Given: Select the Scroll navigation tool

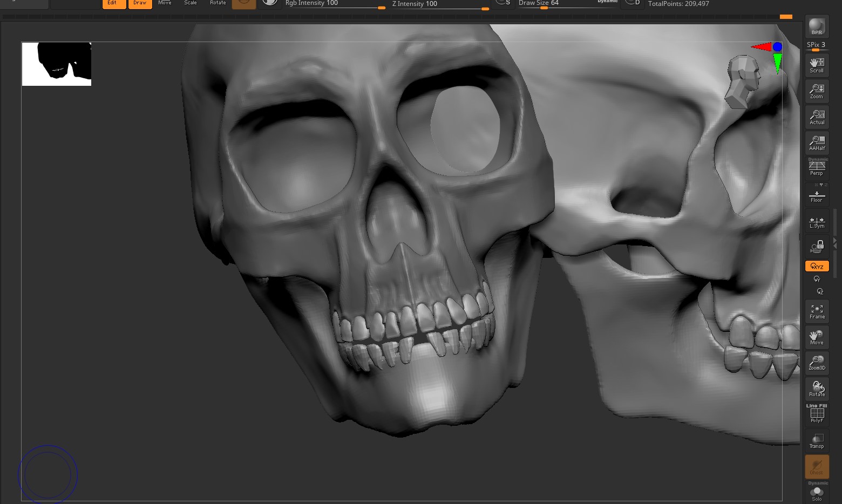Looking at the screenshot, I should [817, 65].
